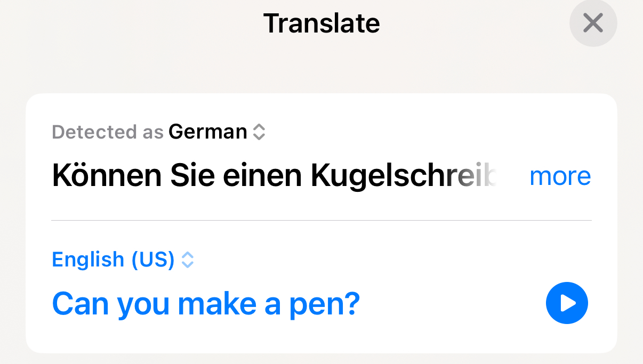Click the up-down chevron beside German

coord(259,132)
